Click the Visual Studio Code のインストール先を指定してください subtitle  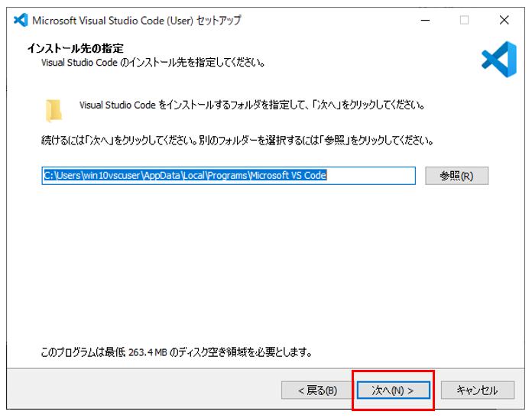click(x=153, y=63)
